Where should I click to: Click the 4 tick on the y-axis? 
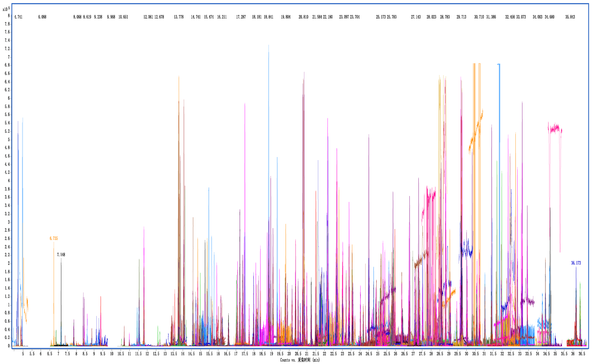[x=9, y=181]
